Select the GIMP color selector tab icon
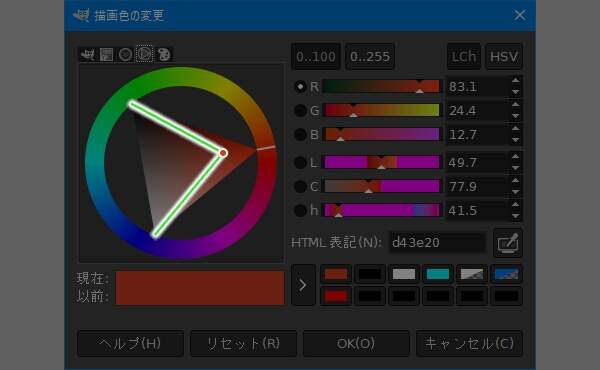 87,54
